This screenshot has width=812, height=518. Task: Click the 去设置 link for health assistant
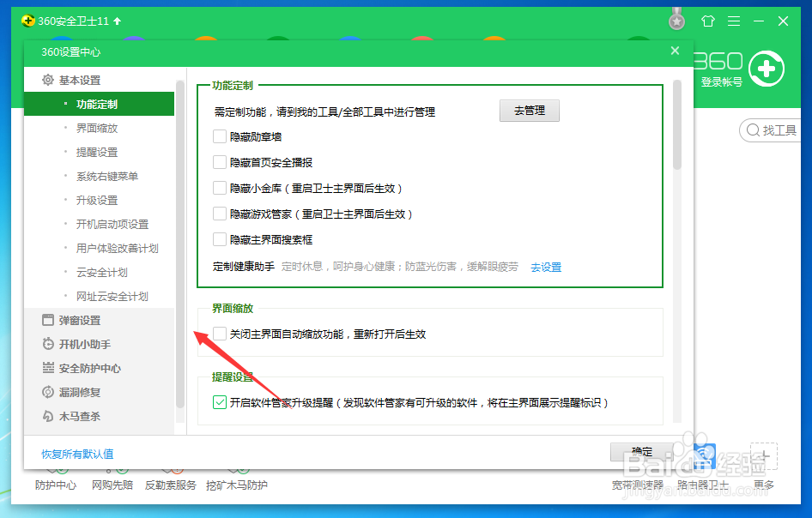click(546, 267)
